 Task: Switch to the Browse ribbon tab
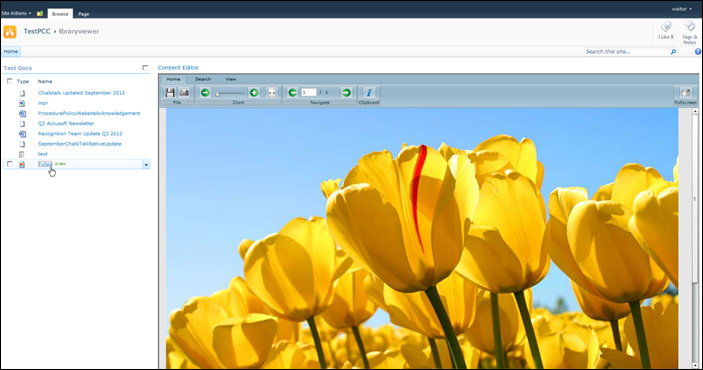tap(60, 14)
